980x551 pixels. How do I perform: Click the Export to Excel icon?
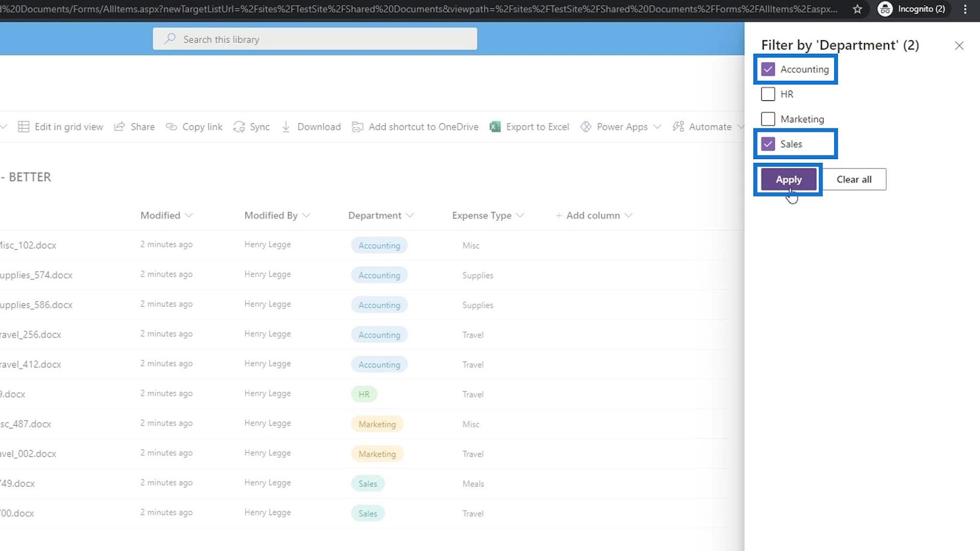pyautogui.click(x=495, y=127)
